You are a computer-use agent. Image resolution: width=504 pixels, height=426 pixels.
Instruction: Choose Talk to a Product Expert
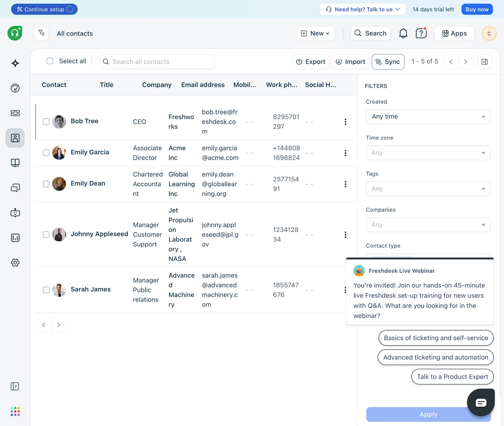point(453,377)
